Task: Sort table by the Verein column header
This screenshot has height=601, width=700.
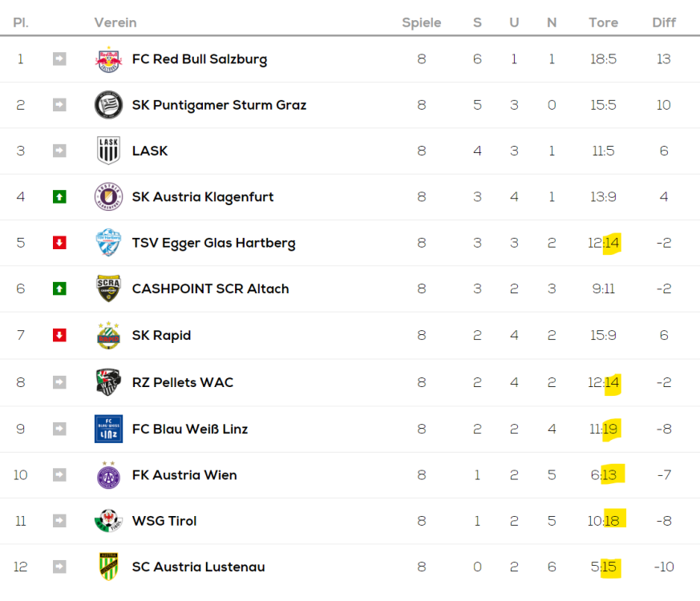Action: tap(115, 22)
